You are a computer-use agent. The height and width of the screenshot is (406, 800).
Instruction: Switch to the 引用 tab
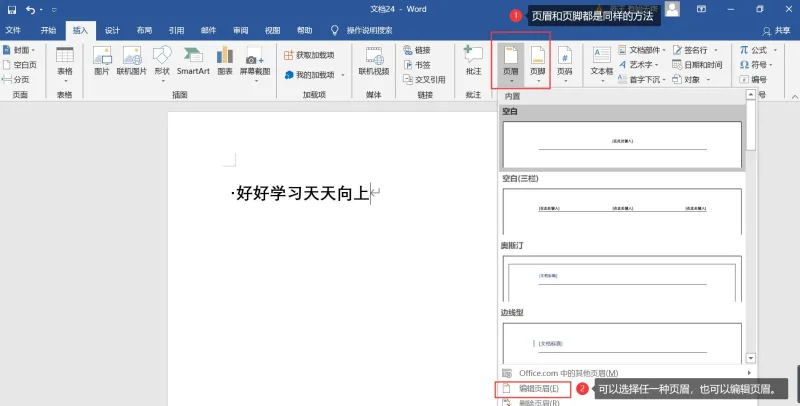pyautogui.click(x=177, y=31)
